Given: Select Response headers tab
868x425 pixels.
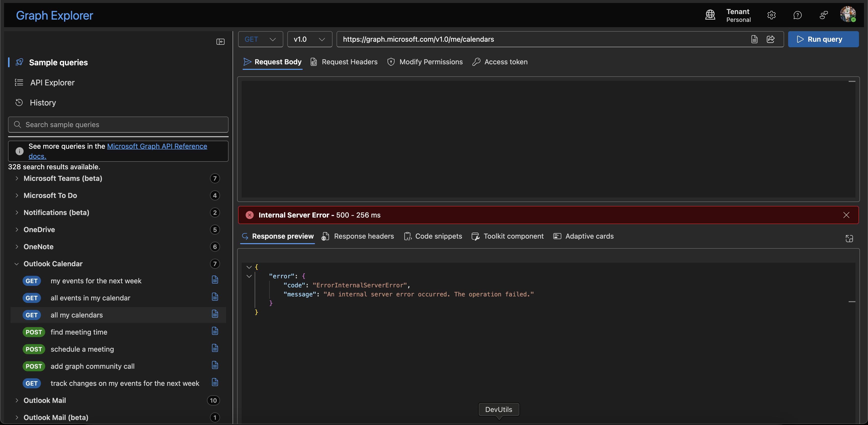Looking at the screenshot, I should 358,236.
